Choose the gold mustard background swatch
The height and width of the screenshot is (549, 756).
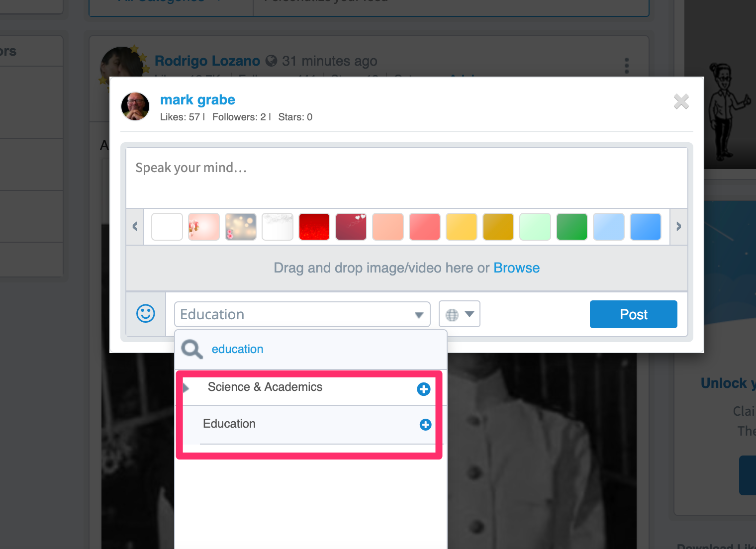498,227
